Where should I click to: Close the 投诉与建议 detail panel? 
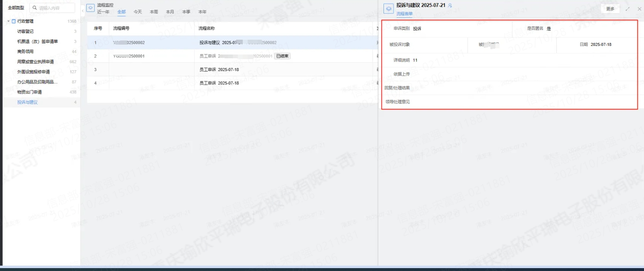click(x=639, y=9)
